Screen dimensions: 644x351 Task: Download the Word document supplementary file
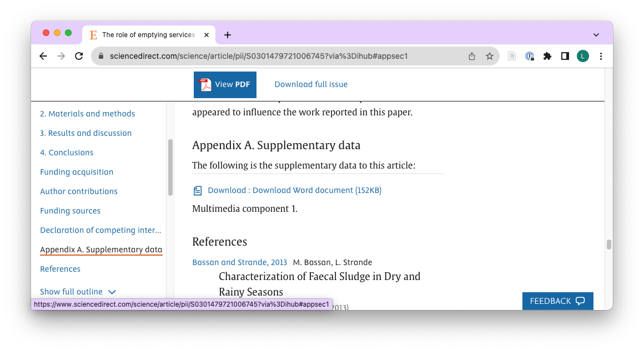[x=294, y=190]
